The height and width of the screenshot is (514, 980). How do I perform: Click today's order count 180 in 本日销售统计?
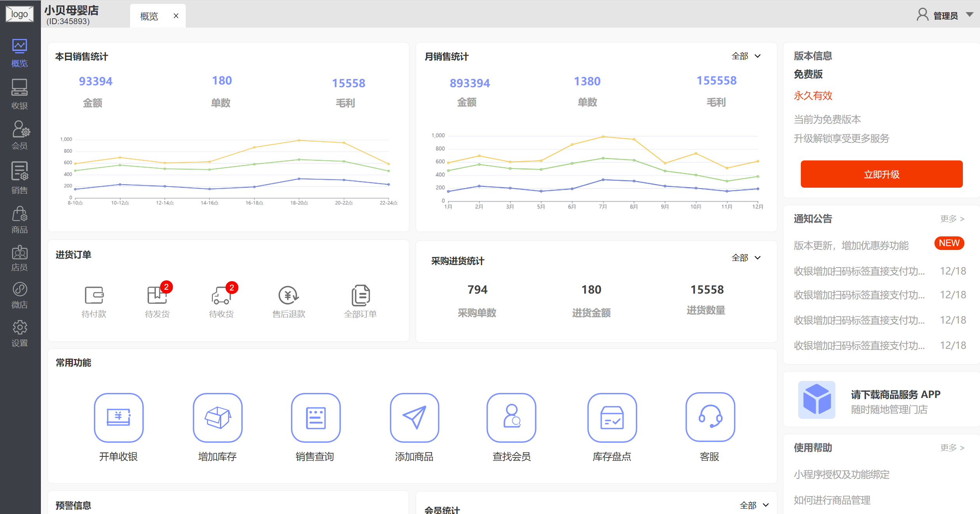tap(222, 80)
